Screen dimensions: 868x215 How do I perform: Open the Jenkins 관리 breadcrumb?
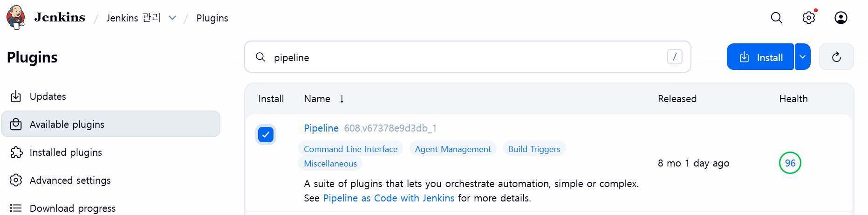pos(133,18)
